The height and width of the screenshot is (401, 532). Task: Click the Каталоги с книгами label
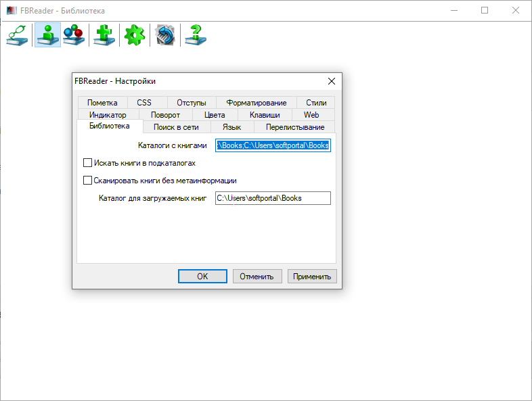173,145
